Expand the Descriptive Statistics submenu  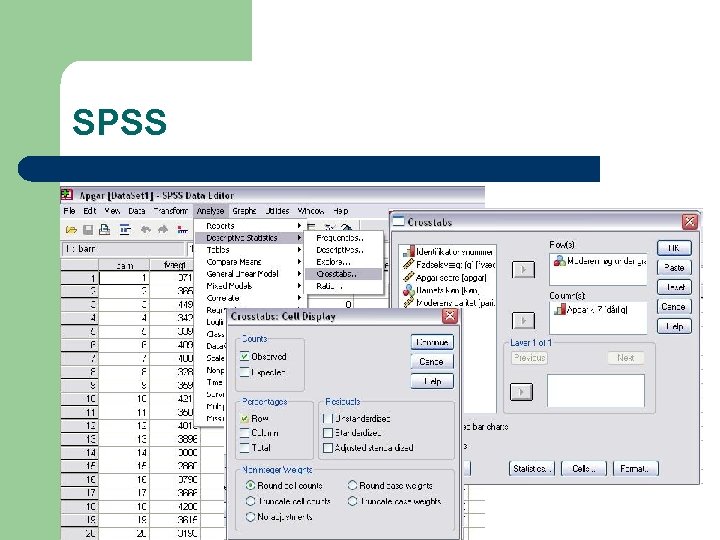(249, 237)
